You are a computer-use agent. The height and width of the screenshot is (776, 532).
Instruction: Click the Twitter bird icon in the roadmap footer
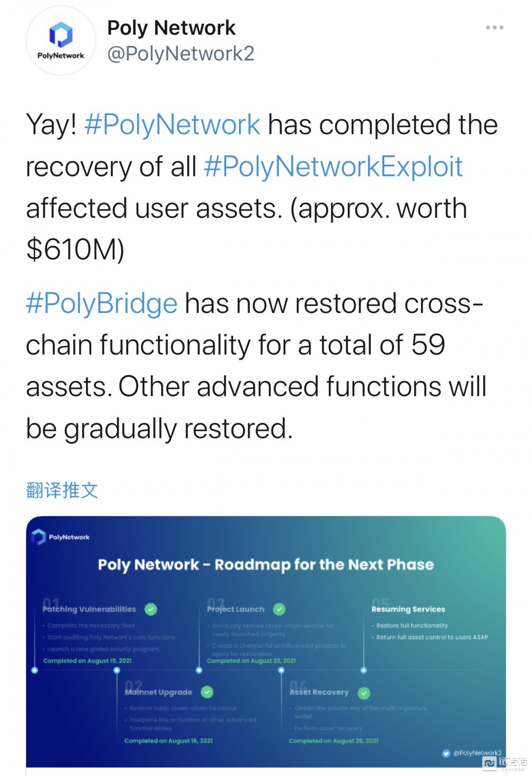(x=447, y=753)
